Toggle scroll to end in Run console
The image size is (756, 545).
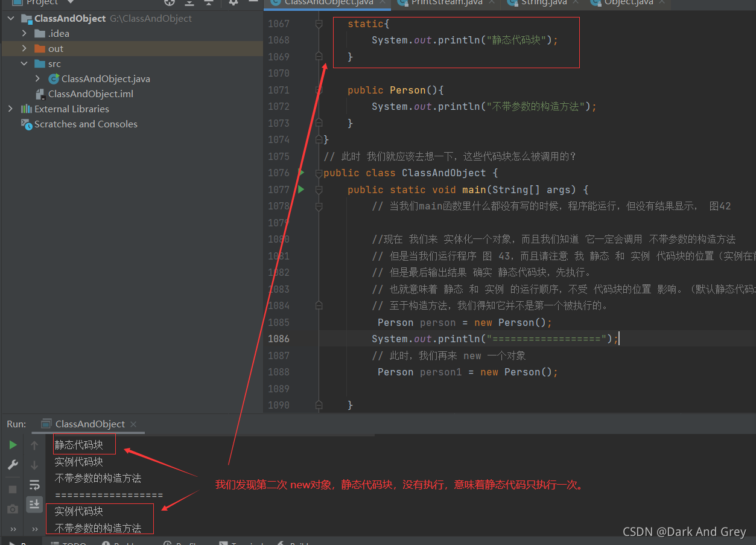[34, 505]
